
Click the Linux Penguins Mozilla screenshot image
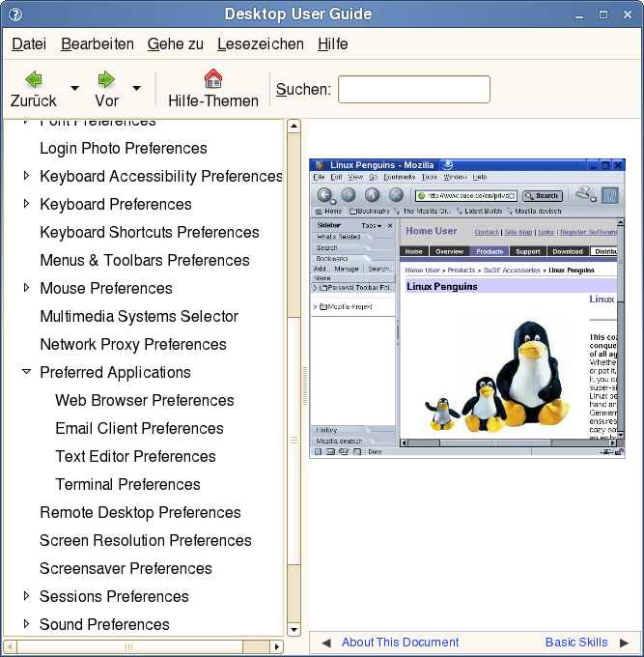pos(467,308)
